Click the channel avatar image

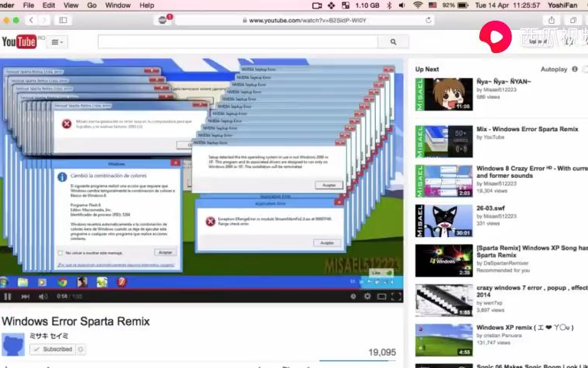[x=13, y=344]
